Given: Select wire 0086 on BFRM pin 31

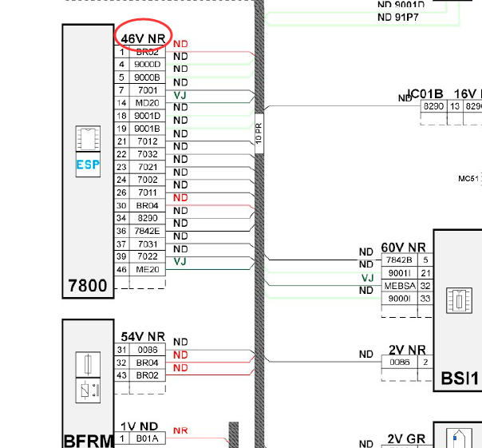Looking at the screenshot, I should pyautogui.click(x=148, y=350).
